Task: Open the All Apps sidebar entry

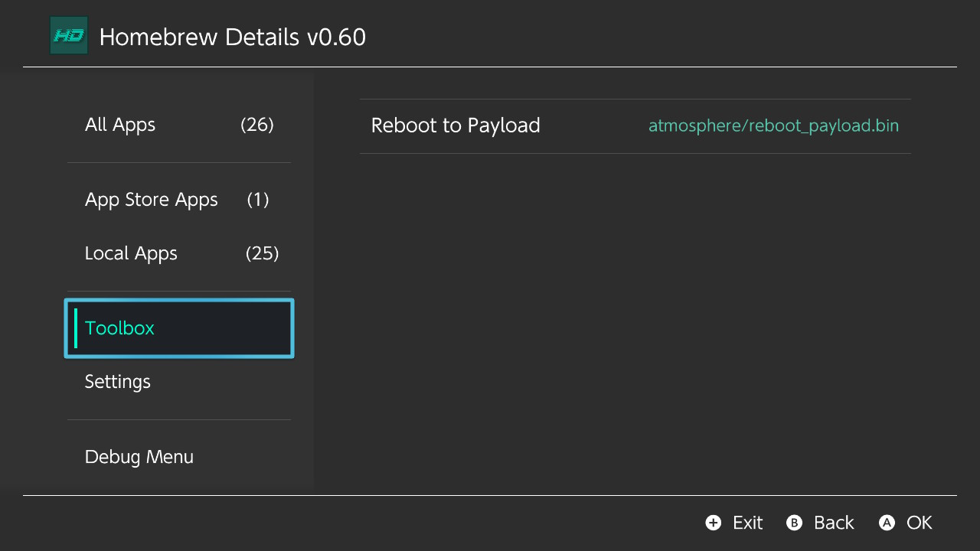Action: (x=179, y=125)
